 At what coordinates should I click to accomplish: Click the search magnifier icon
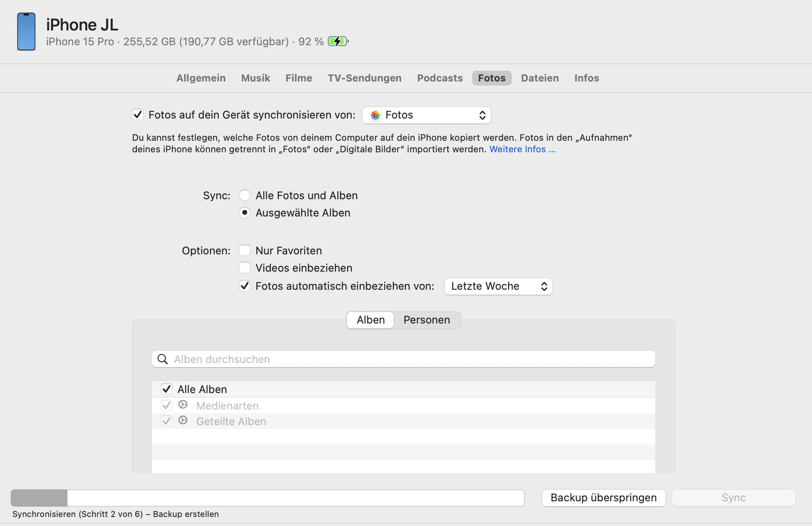163,359
